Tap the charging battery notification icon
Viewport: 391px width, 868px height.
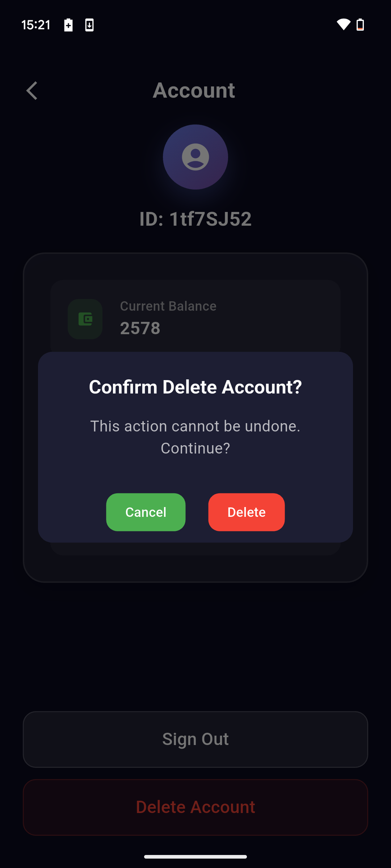[x=68, y=25]
